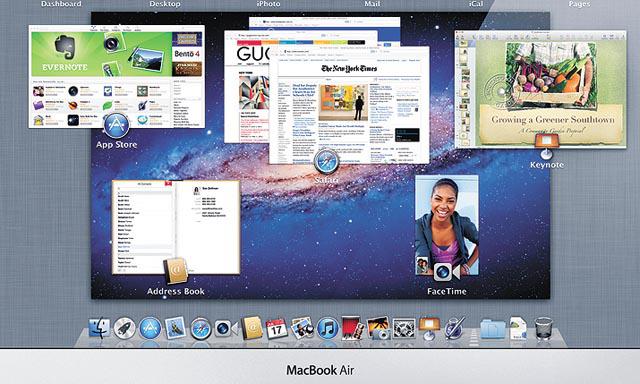Open the blue folder stack in Dock
Image resolution: width=640 pixels, height=384 pixels.
tap(493, 329)
